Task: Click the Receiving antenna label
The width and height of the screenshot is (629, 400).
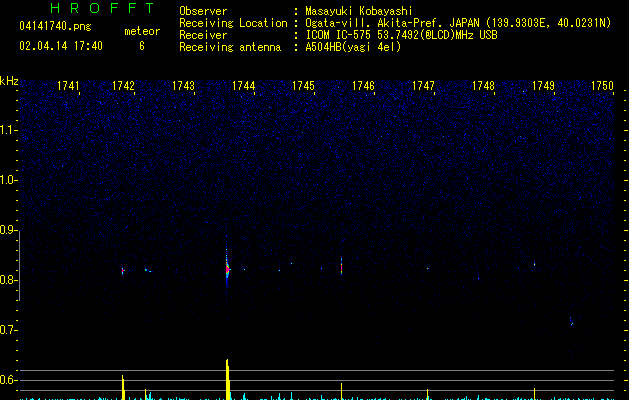Action: point(230,47)
